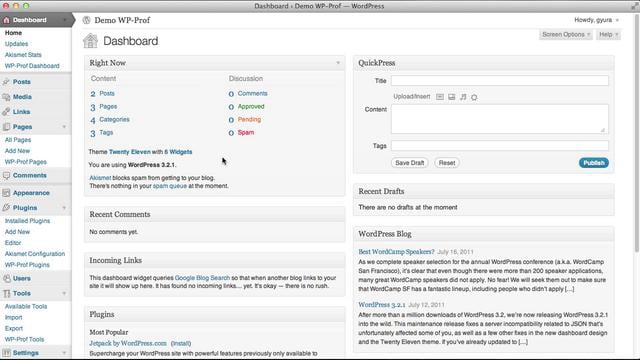Image resolution: width=640 pixels, height=360 pixels.
Task: Open the WordPress 3.2.1 blog post link
Action: pos(382,305)
